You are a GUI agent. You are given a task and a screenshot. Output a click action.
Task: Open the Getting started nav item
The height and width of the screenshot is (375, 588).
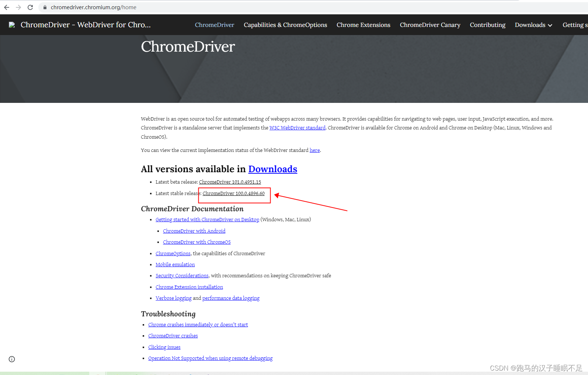[575, 25]
